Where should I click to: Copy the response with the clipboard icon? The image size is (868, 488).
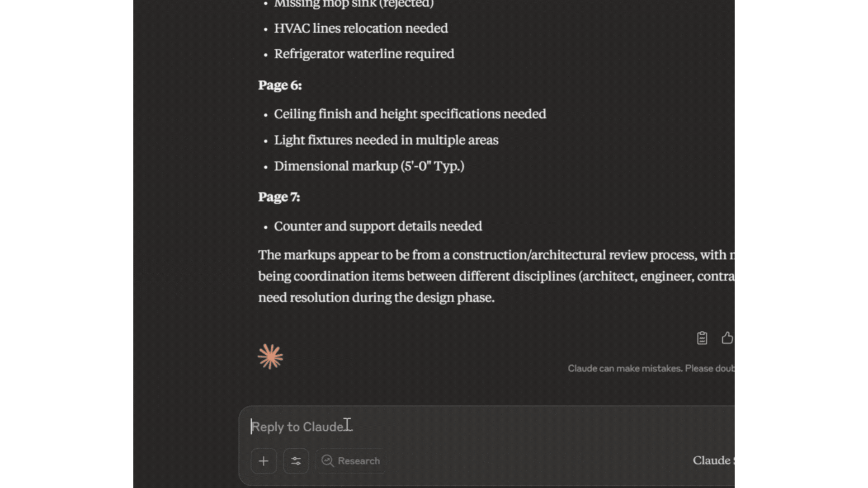[x=702, y=338]
